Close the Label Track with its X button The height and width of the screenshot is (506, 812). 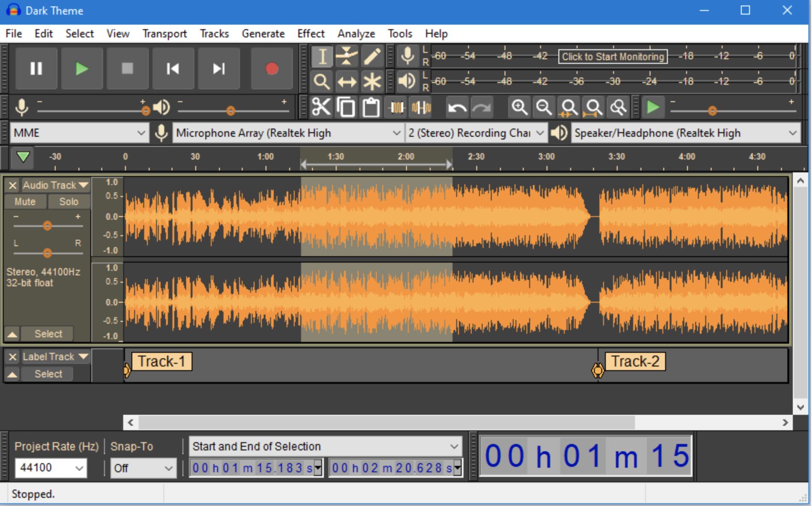tap(12, 357)
